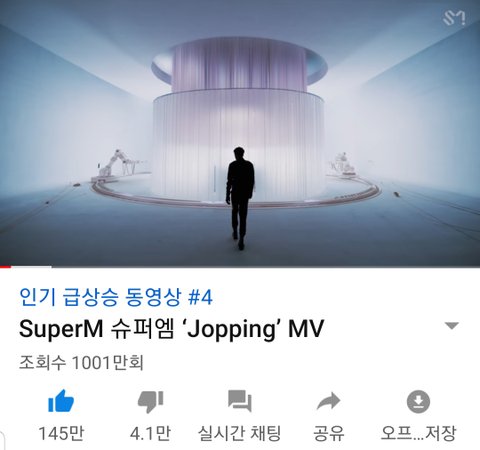Seek using the red video progress bar
Screen dimensions: 480x450
5,267
